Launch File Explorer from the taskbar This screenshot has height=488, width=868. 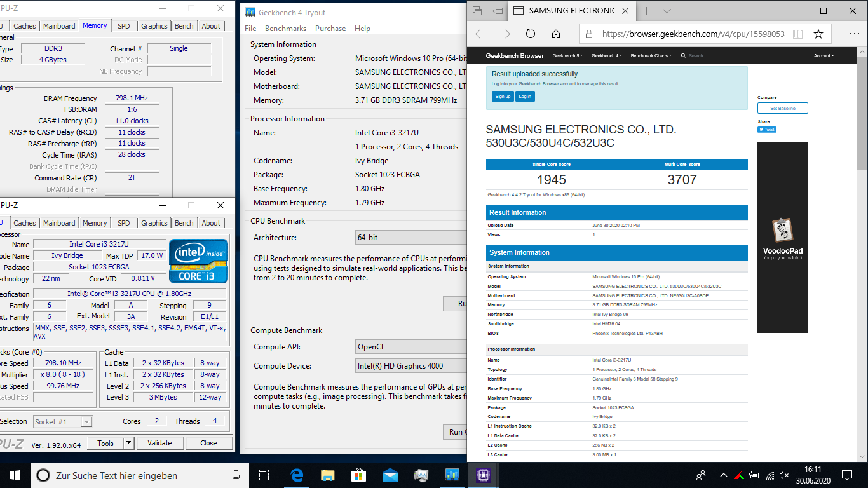pyautogui.click(x=327, y=475)
